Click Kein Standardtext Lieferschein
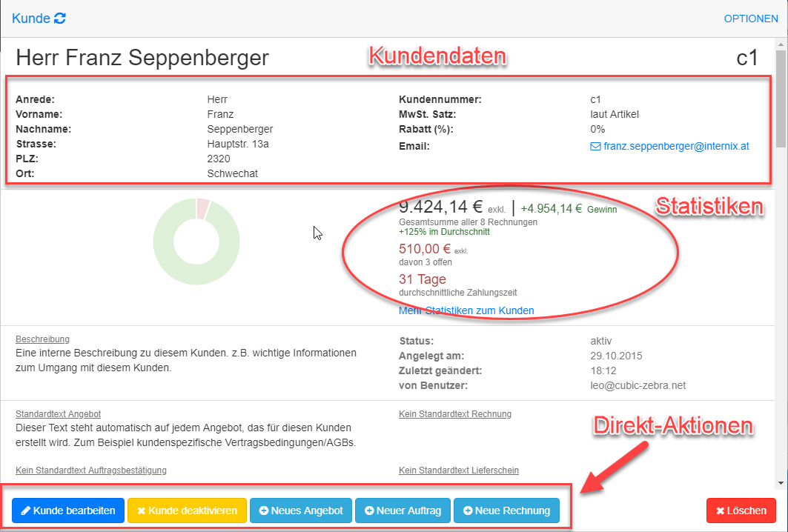This screenshot has width=788, height=532. point(458,471)
